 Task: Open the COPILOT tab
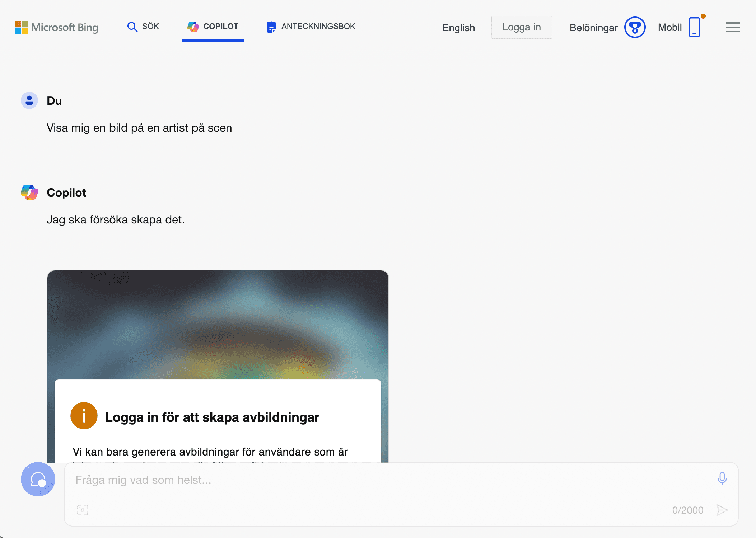[213, 27]
